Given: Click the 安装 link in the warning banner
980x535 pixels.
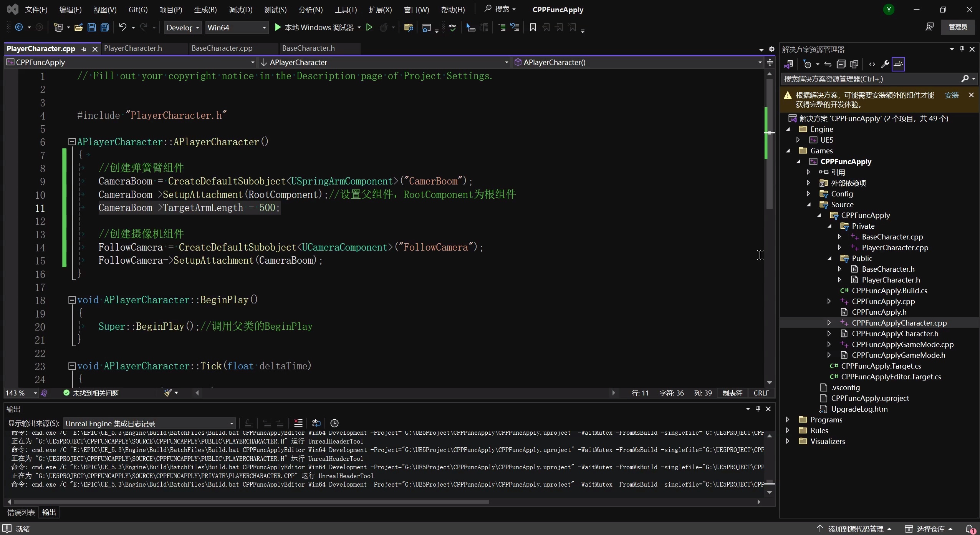Looking at the screenshot, I should [952, 95].
